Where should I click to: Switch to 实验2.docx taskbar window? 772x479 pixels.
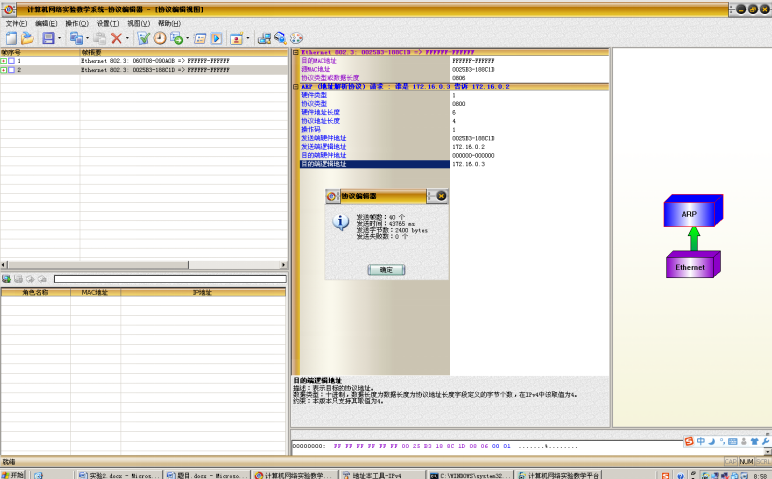point(118,475)
